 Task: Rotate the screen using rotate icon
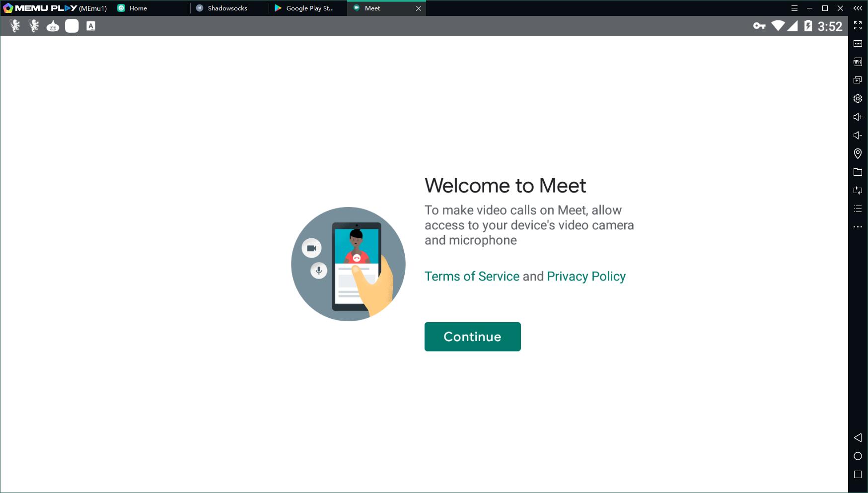point(858,191)
